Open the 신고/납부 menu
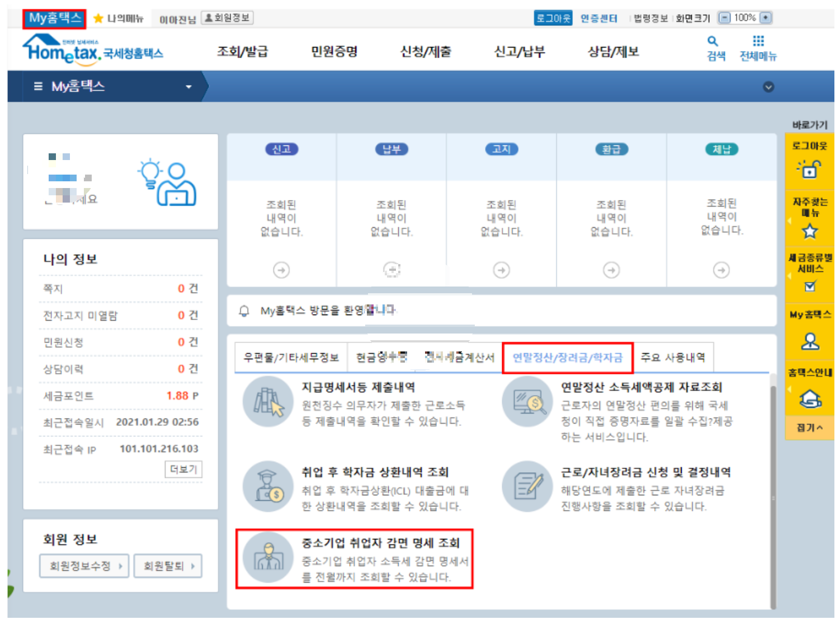840x629 pixels. click(519, 51)
